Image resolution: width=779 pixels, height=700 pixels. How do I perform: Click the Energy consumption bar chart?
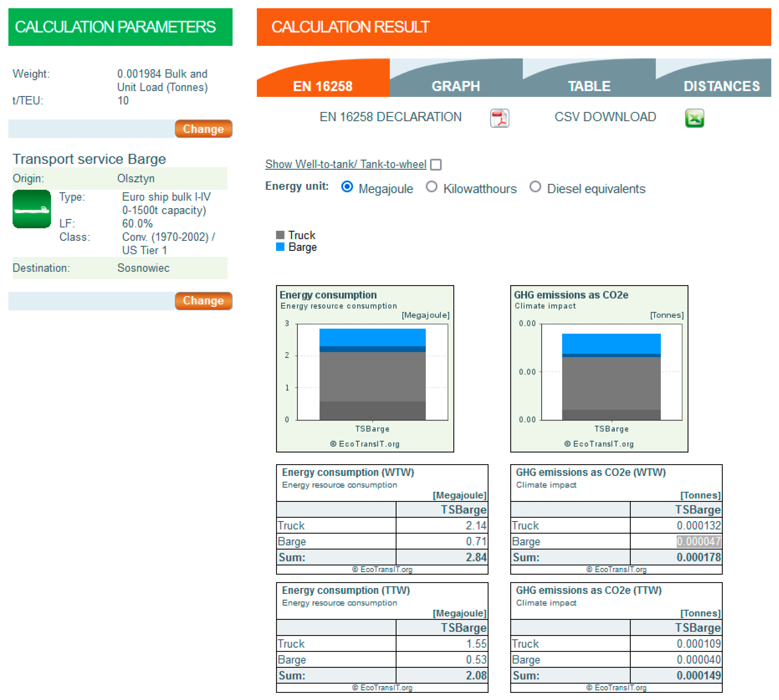click(365, 369)
